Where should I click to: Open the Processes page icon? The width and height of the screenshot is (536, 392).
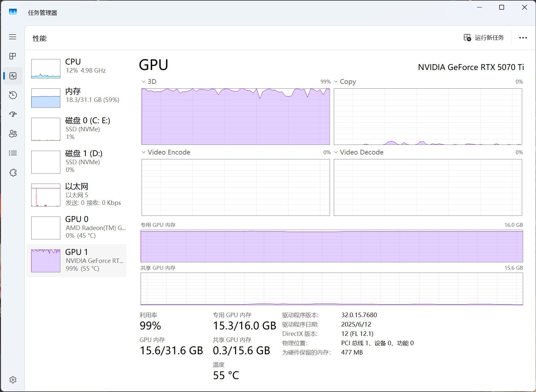(x=13, y=56)
